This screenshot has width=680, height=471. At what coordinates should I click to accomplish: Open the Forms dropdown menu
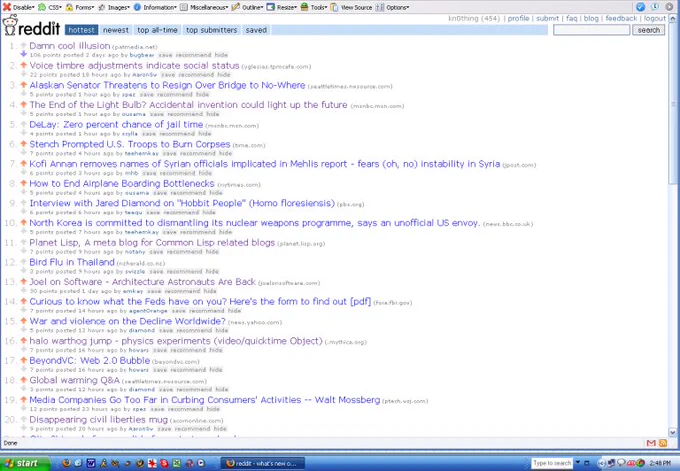[80, 7]
